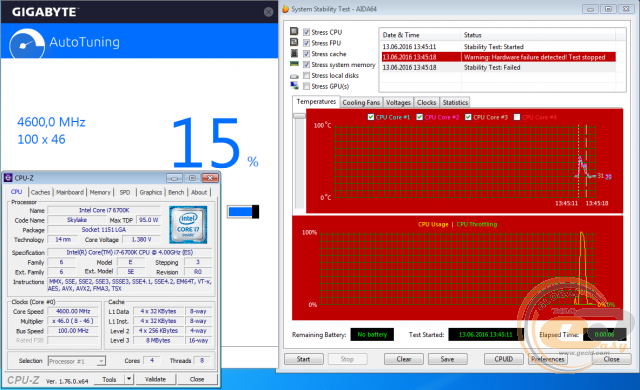The image size is (640, 390).
Task: Open the SPD tab in CPU-Z
Action: pos(125,192)
